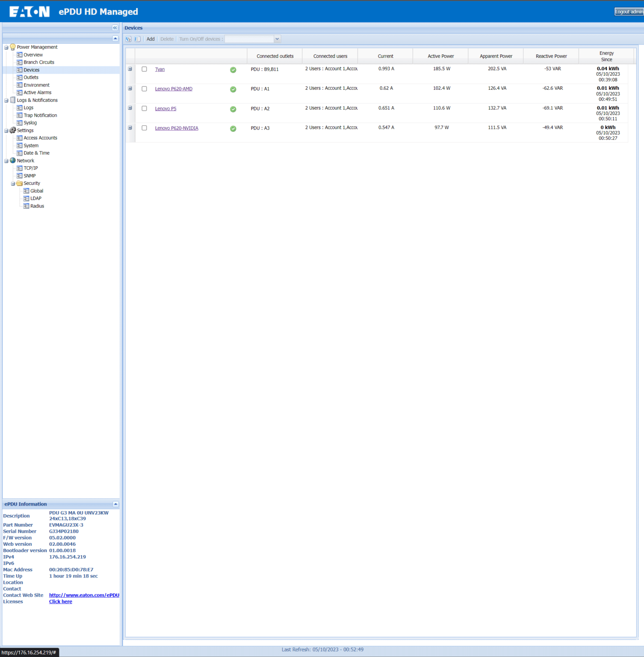Collapse the Network tree node
The image size is (644, 657).
tap(6, 161)
